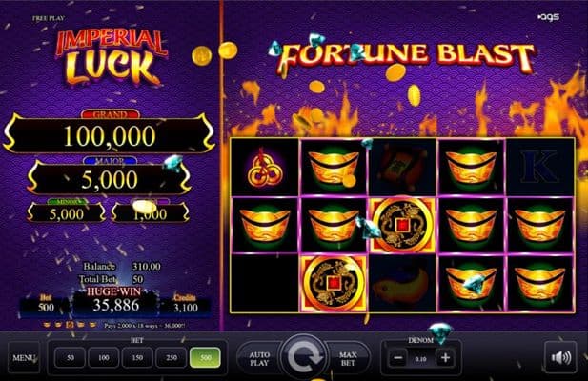This screenshot has height=381, width=588.
Task: Mute sound with the speaker icon
Action: 560,357
